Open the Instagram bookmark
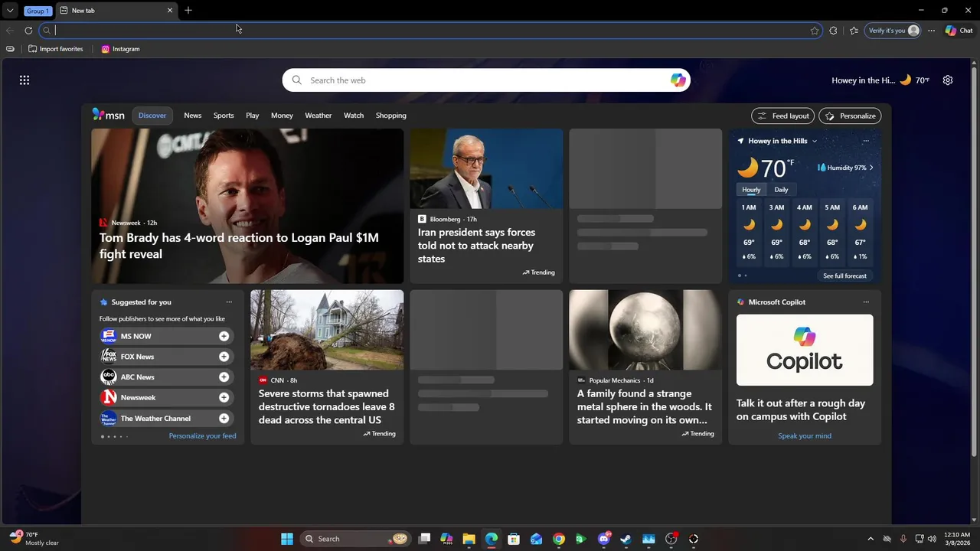Screen dimensions: 980x551 point(121,49)
